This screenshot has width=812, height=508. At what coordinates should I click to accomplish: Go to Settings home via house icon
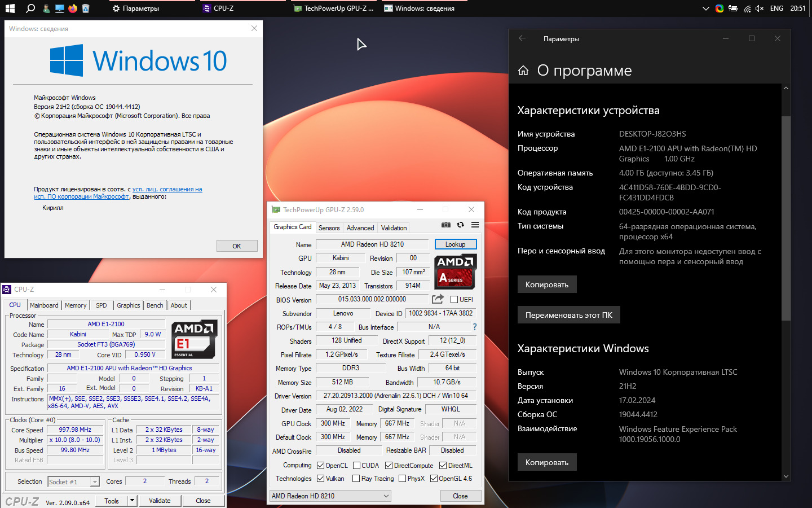point(523,71)
